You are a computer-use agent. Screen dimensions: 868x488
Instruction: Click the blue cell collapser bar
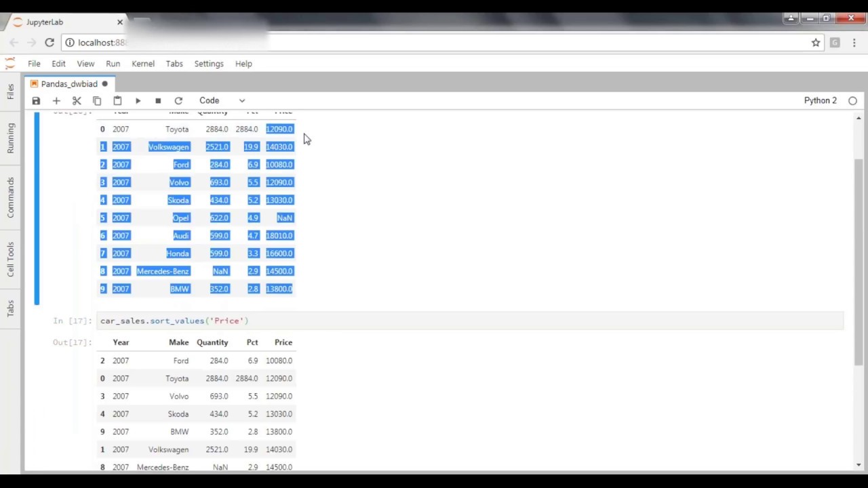[37, 209]
